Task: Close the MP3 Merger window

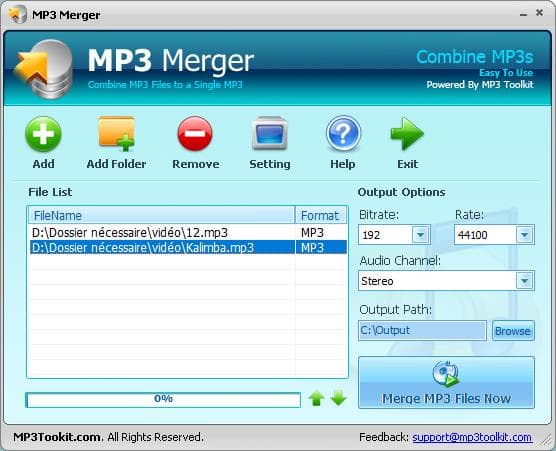Action: (539, 13)
